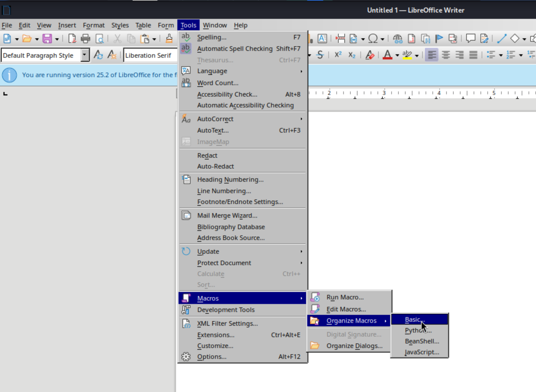This screenshot has width=536, height=392.
Task: Toggle Strikethrough formatting
Action: (320, 55)
